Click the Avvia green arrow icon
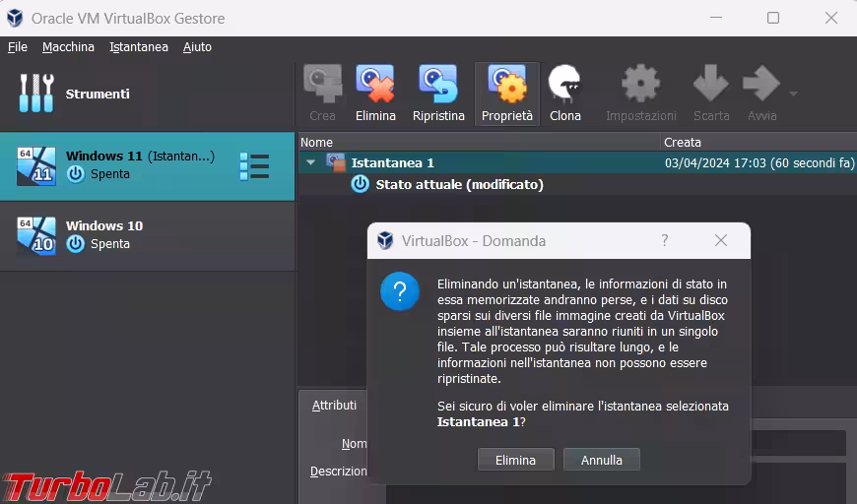 click(760, 87)
